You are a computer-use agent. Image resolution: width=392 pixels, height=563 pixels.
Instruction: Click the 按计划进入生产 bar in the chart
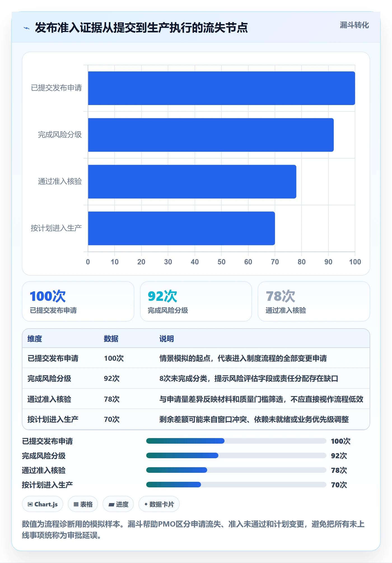(181, 228)
